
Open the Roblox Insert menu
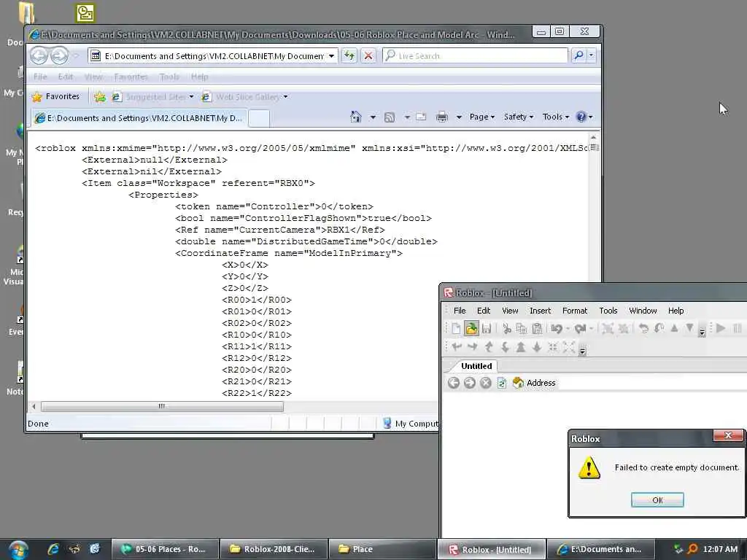point(541,311)
